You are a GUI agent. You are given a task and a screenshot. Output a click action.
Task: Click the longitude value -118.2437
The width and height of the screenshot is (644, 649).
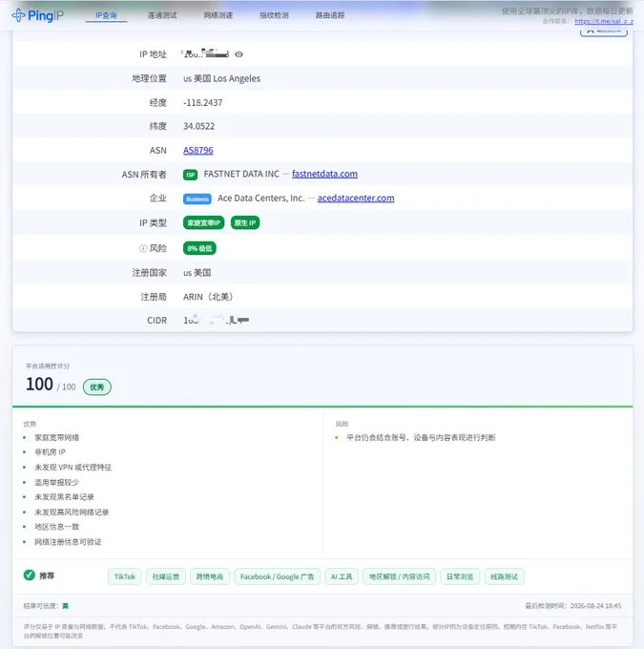tap(203, 103)
